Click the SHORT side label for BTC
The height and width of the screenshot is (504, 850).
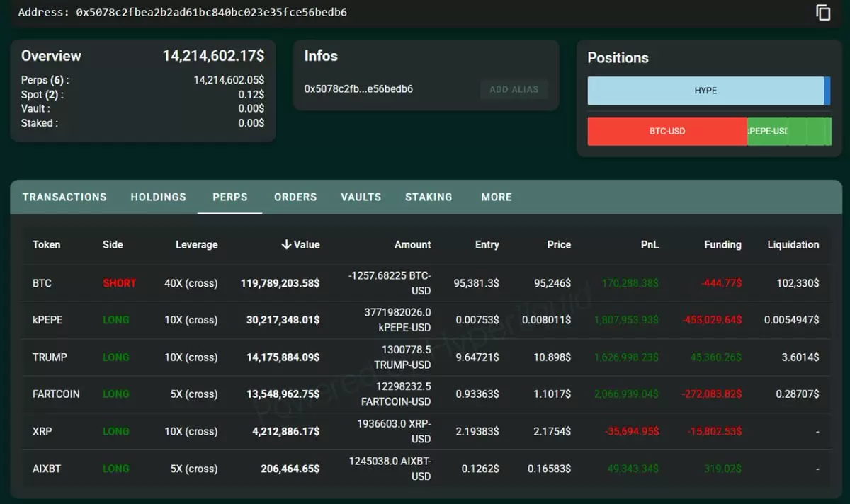pyautogui.click(x=119, y=283)
